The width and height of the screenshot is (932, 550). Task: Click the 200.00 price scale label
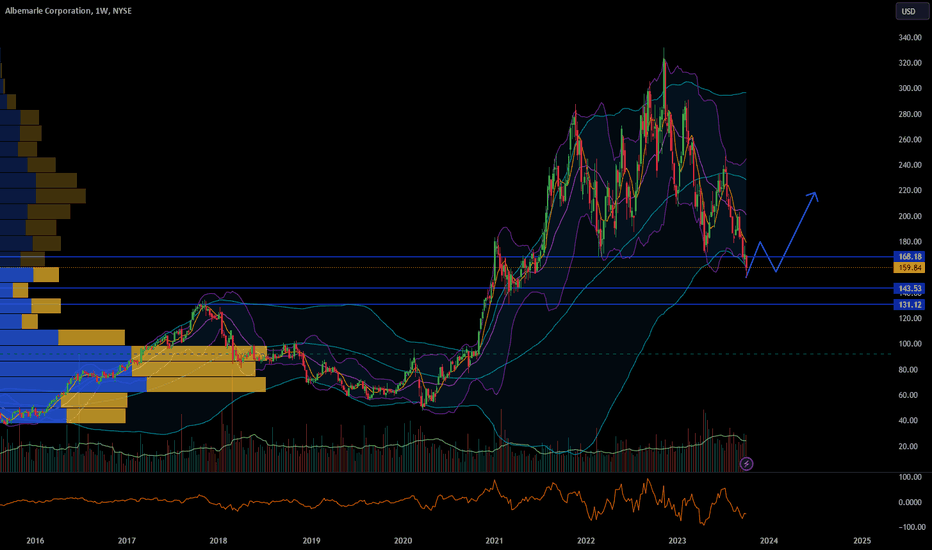910,216
